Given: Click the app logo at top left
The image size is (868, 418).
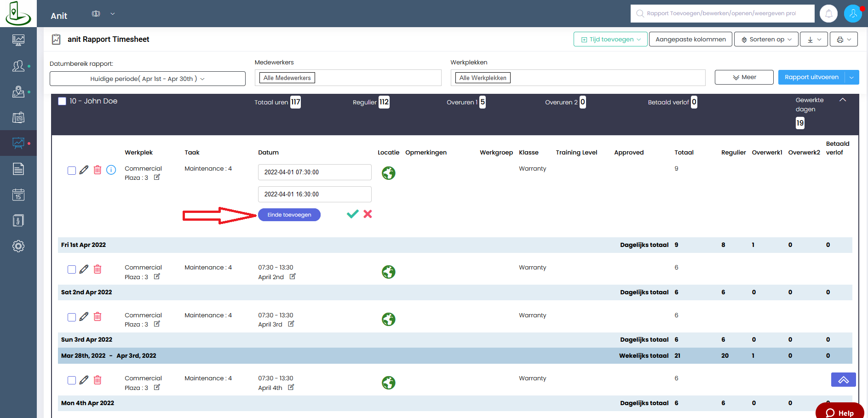Looking at the screenshot, I should [18, 13].
